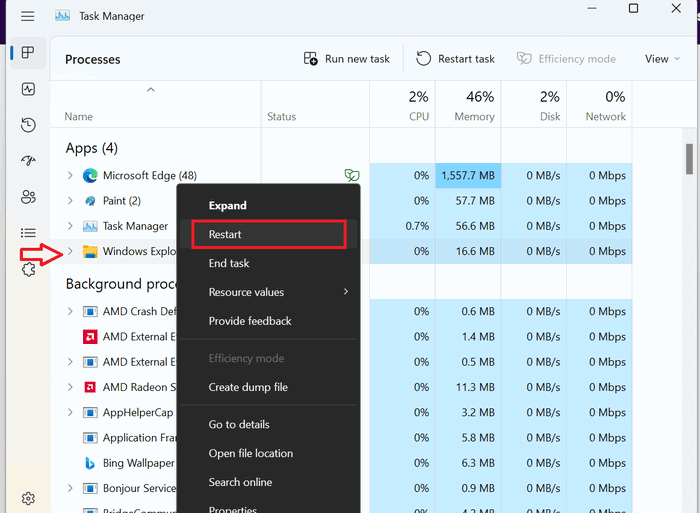Expand the Microsoft Edge process group

click(70, 175)
